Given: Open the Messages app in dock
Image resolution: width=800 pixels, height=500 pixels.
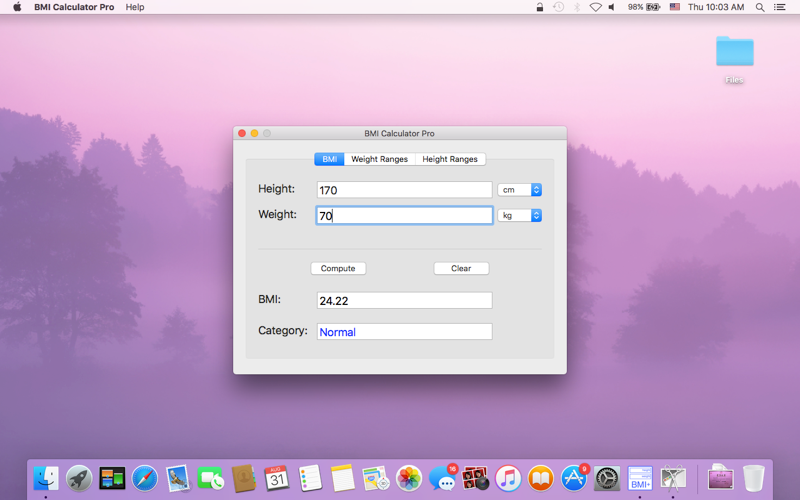Looking at the screenshot, I should coord(442,479).
